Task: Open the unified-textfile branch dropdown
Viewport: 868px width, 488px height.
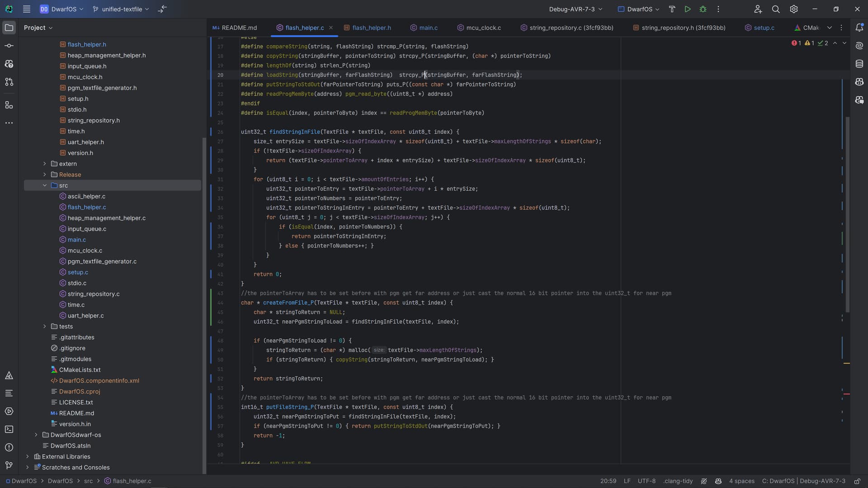Action: [x=120, y=9]
